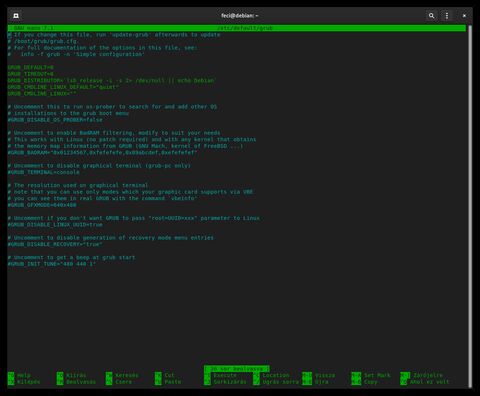The height and width of the screenshot is (396, 480).
Task: Click the Ahol ez volt shortcut in the footer
Action: tap(425, 382)
